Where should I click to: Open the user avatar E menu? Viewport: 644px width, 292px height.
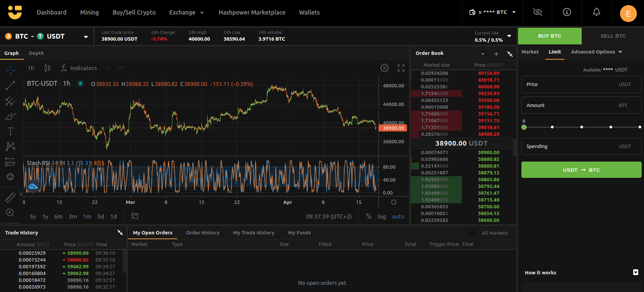(x=628, y=14)
